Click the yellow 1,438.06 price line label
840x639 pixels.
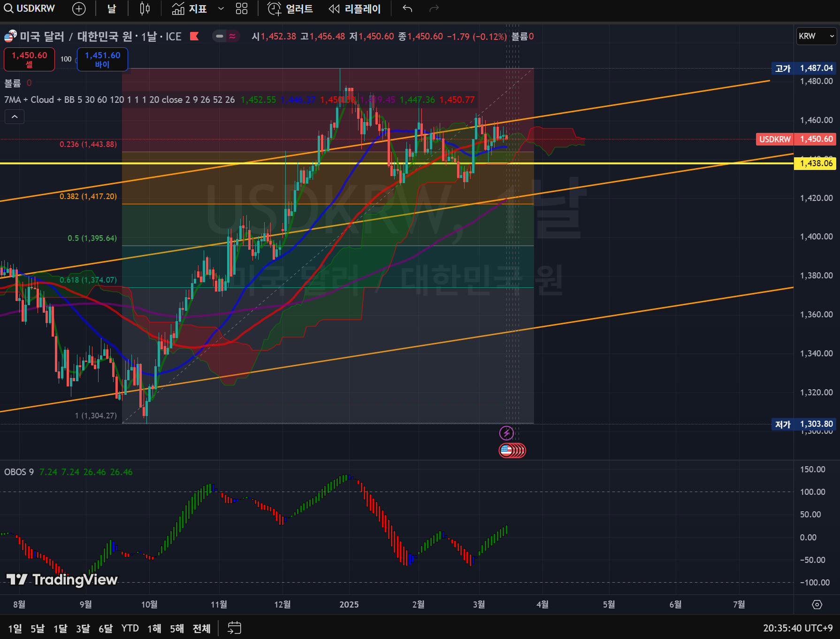pos(816,163)
